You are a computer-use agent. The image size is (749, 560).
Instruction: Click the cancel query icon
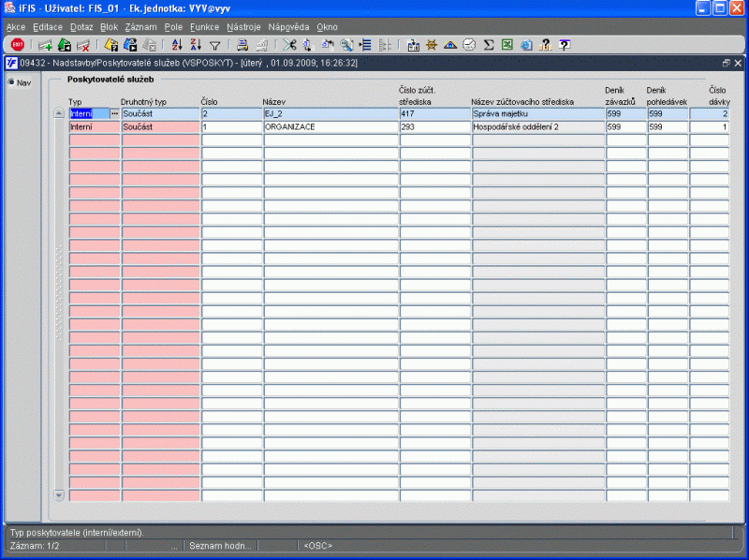[x=150, y=45]
